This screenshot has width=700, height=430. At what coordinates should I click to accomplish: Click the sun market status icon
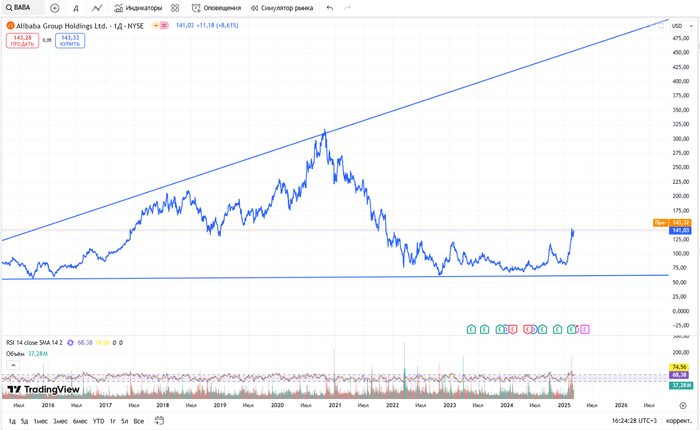155,26
